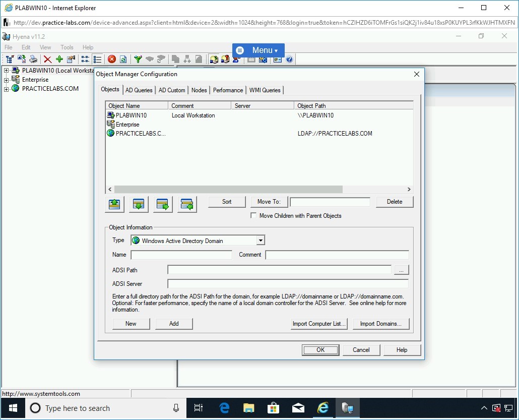Click the indent object right arrow button
The width and height of the screenshot is (519, 420).
163,204
